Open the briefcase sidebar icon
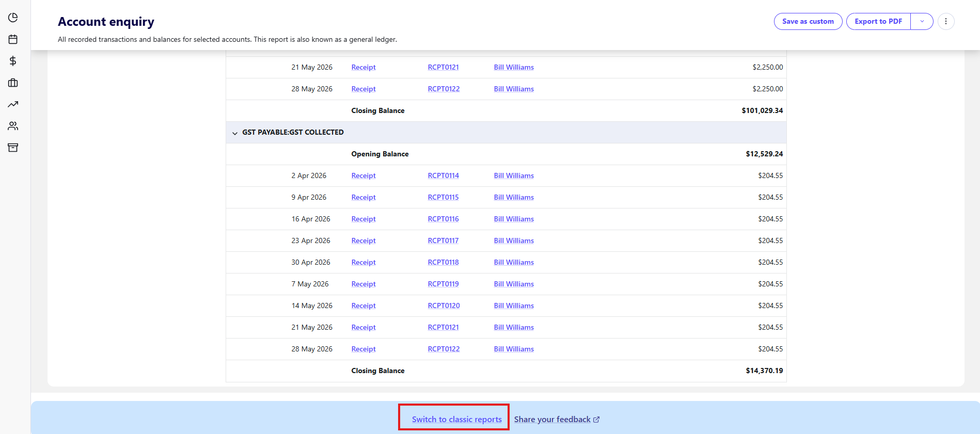The width and height of the screenshot is (980, 434). (13, 83)
